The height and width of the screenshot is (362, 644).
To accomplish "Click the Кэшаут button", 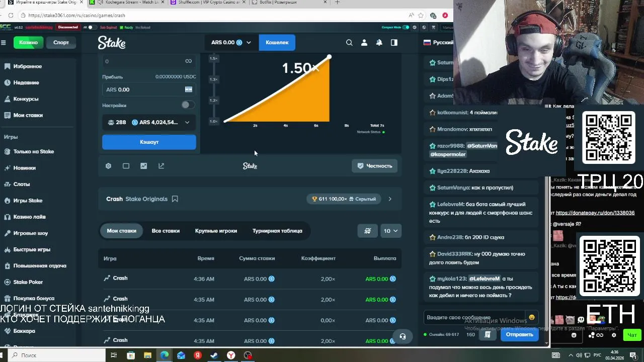I will coord(149,142).
